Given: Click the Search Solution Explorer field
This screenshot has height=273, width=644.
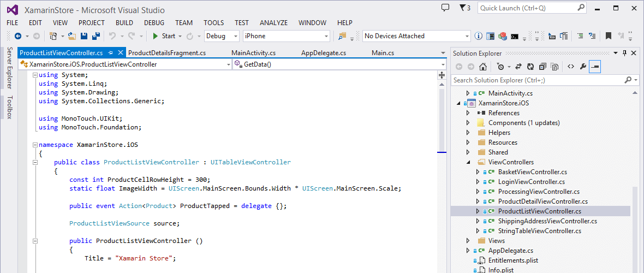Looking at the screenshot, I should (x=537, y=80).
